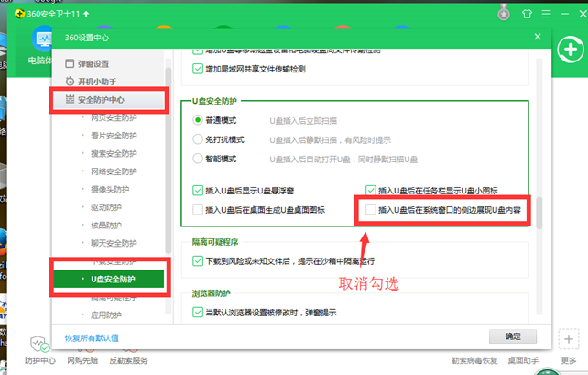Viewport: 588px width, 375px height.
Task: Select 搜索安全防护 sidebar item
Action: point(114,153)
